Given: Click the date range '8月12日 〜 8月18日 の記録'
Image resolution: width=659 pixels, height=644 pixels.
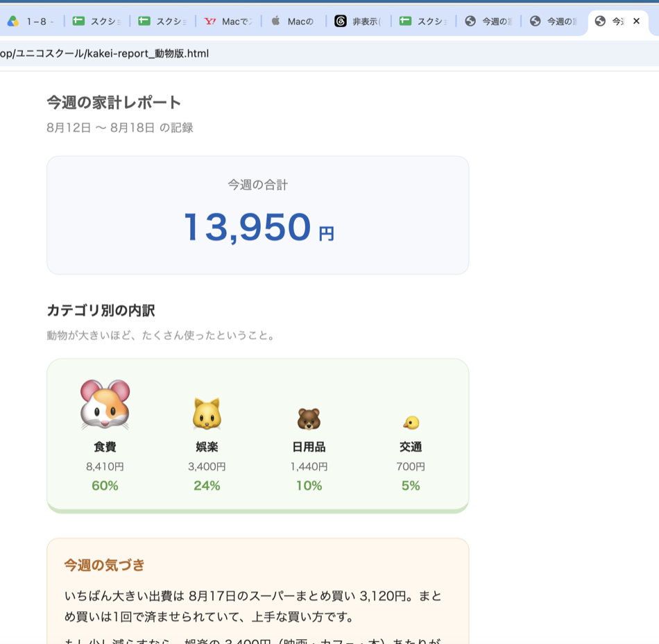Looking at the screenshot, I should (x=120, y=128).
